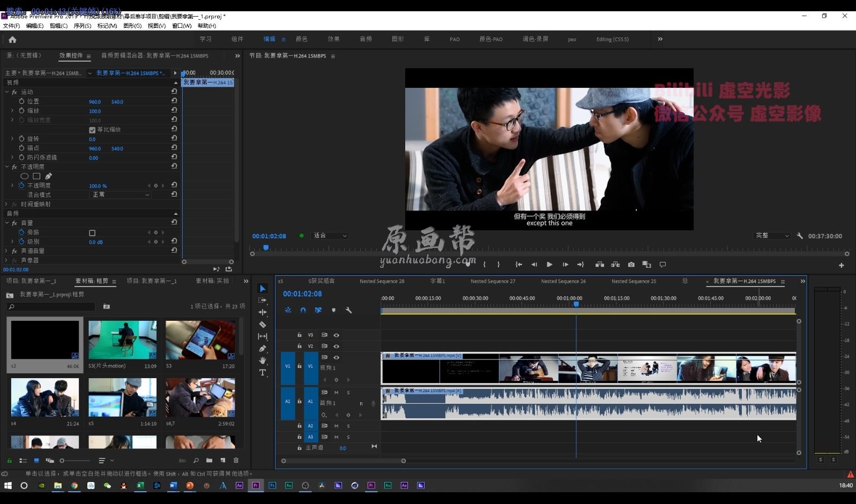Open the 窗口(W) menu

[x=182, y=26]
